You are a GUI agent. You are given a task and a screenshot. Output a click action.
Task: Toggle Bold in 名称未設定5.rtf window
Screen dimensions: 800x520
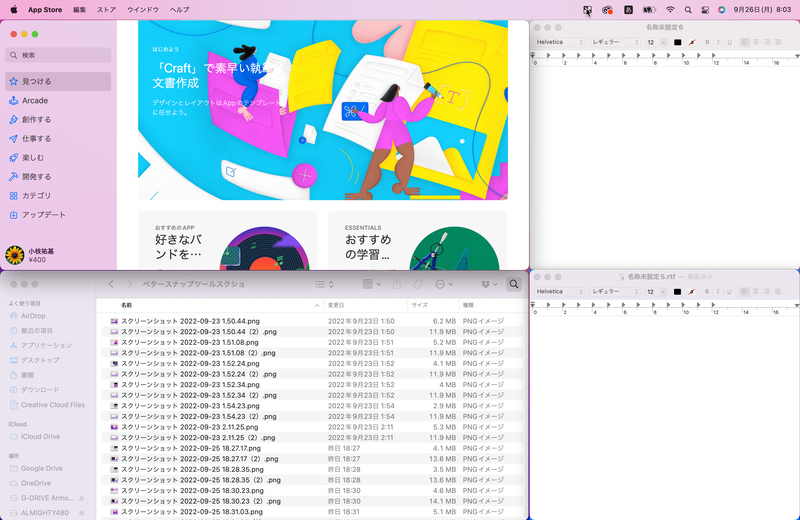pyautogui.click(x=707, y=291)
